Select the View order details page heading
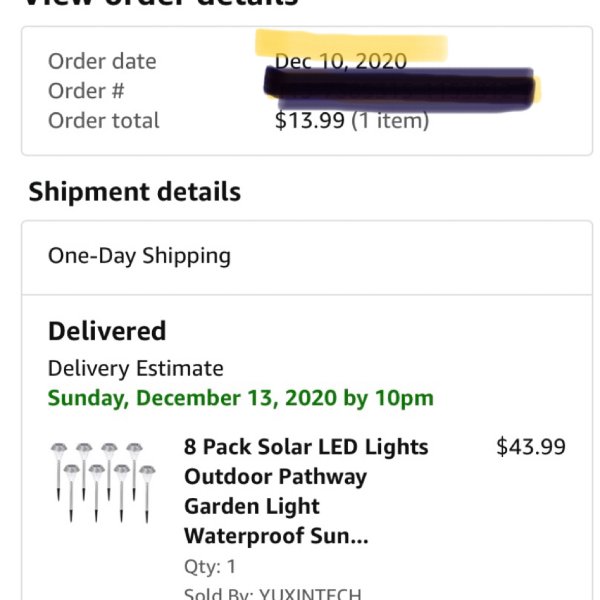The height and width of the screenshot is (600, 600). (x=161, y=2)
